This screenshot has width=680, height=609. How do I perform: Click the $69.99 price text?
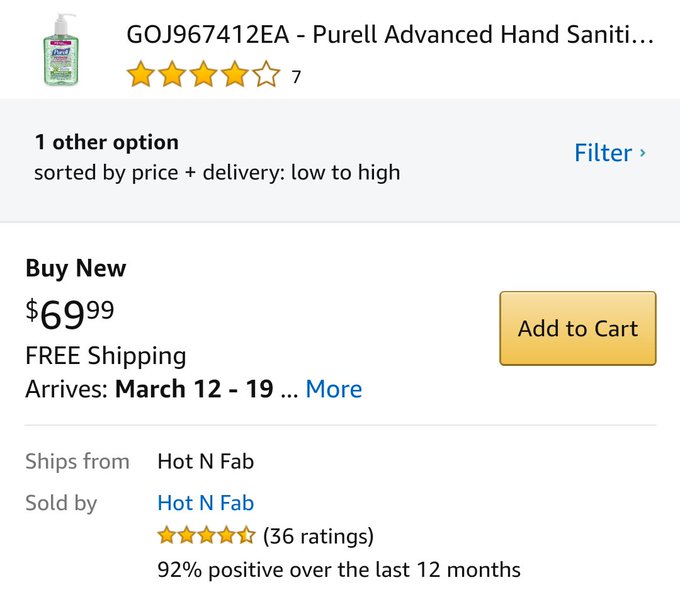pyautogui.click(x=70, y=314)
